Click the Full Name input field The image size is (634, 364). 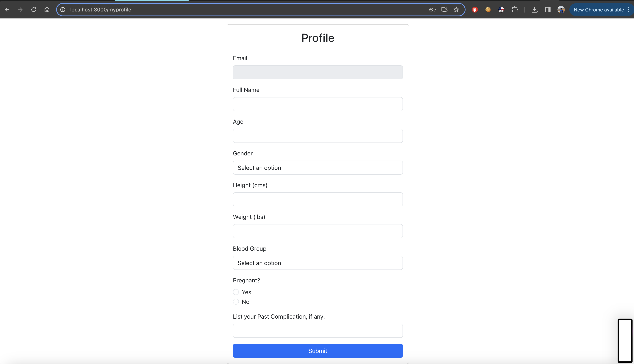[x=318, y=104]
